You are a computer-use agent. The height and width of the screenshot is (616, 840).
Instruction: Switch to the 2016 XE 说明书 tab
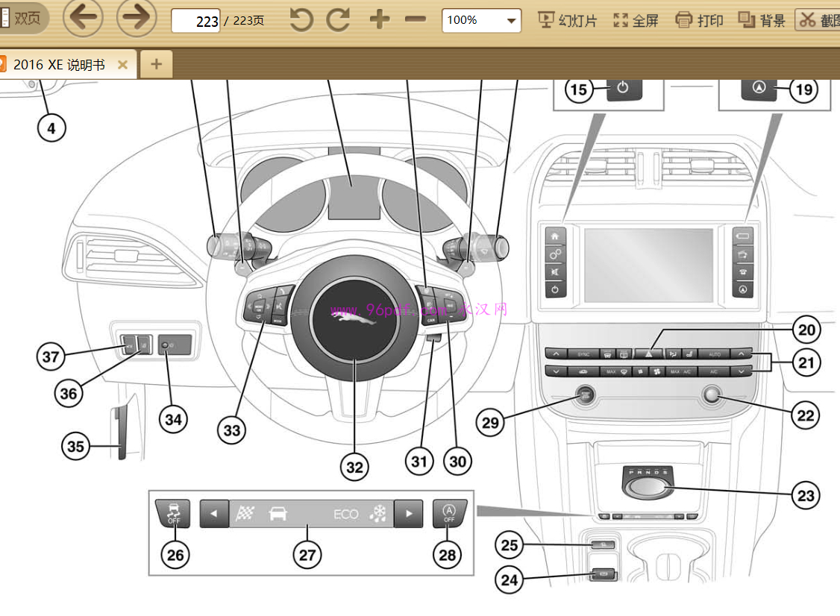pyautogui.click(x=59, y=65)
